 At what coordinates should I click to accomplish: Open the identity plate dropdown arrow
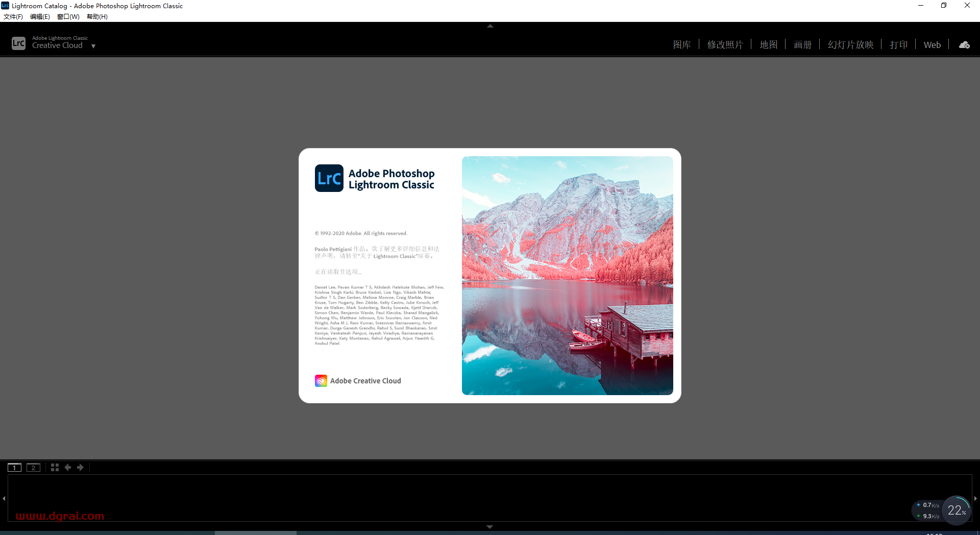point(93,46)
